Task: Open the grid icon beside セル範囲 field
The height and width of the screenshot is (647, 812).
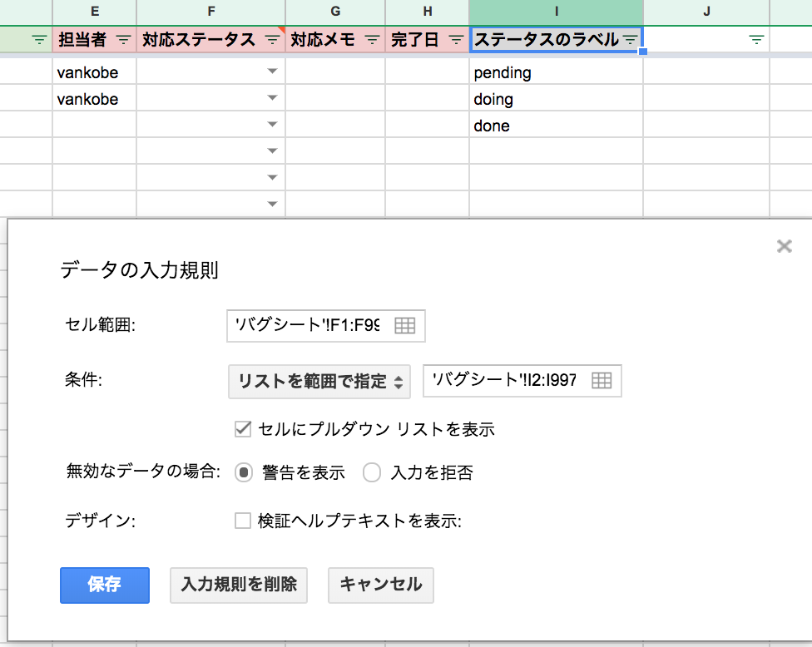Action: (x=404, y=325)
